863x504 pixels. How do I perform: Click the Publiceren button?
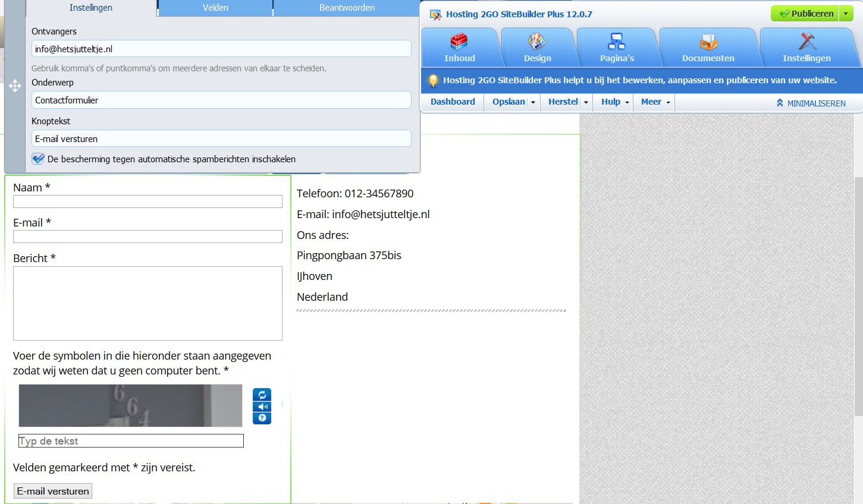click(805, 14)
